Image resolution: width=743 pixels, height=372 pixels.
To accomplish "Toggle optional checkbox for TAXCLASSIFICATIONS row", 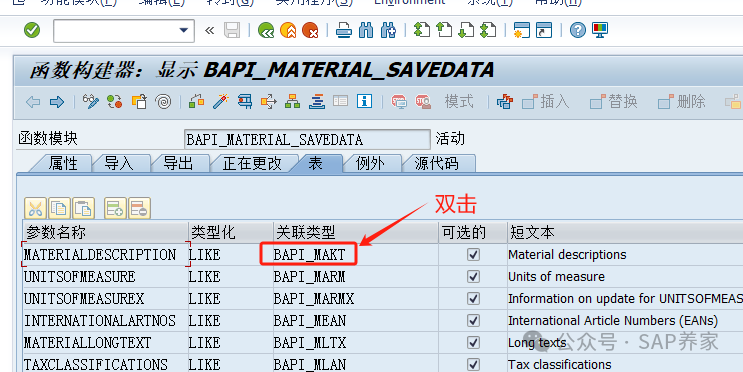I will [x=473, y=364].
